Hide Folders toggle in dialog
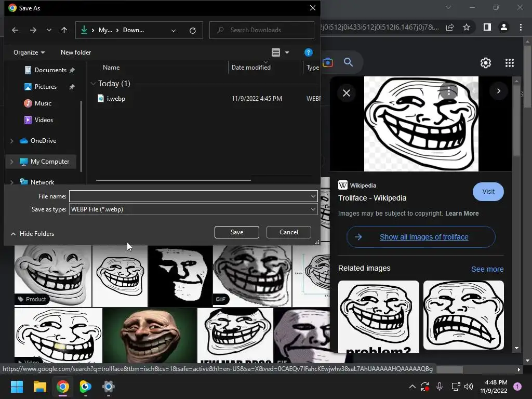The image size is (532, 399). click(x=32, y=233)
